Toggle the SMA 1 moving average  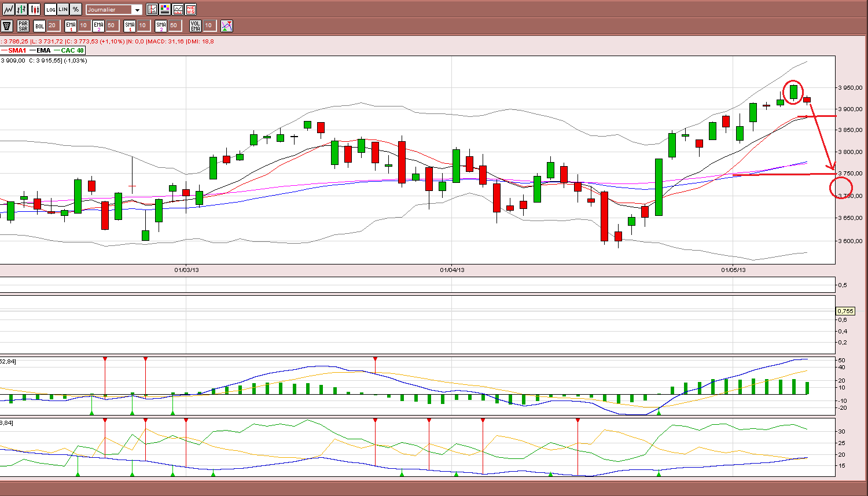pos(130,25)
